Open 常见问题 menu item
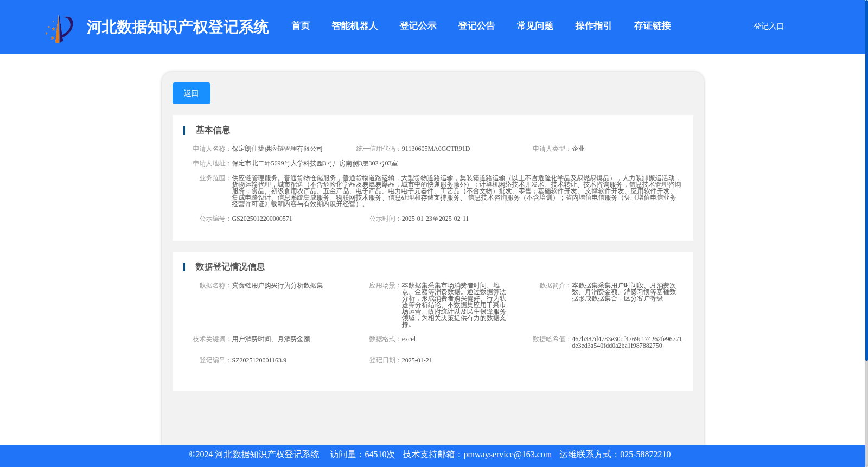This screenshot has height=467, width=868. pos(535,26)
